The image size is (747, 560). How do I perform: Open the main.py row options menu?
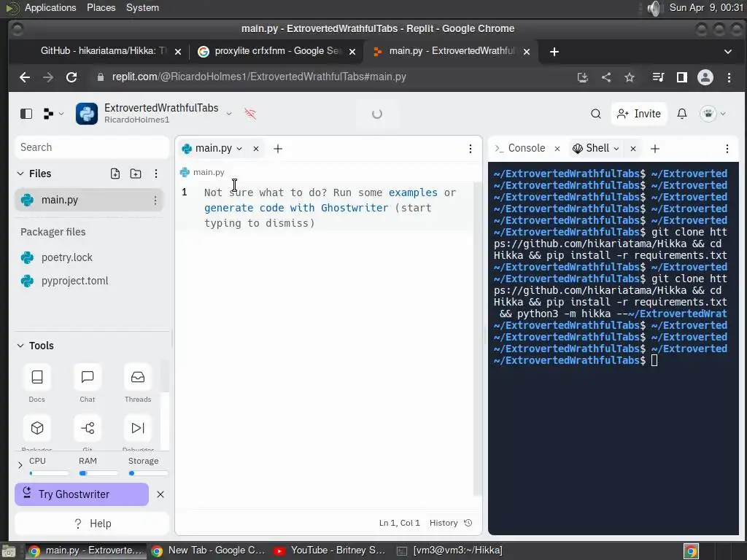point(155,201)
